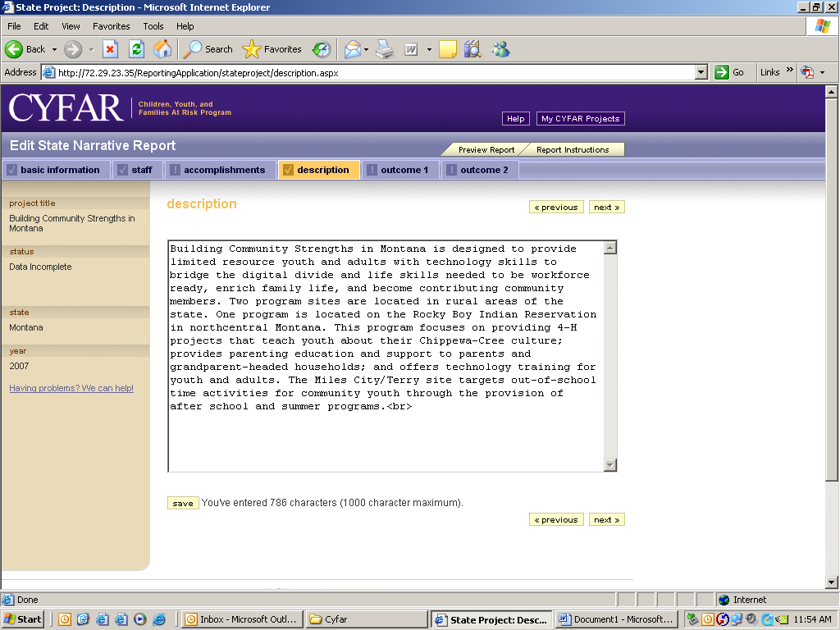Screen dimensions: 840x630
Task: Open the PDF toolbar dropdown arrow
Action: (x=822, y=72)
